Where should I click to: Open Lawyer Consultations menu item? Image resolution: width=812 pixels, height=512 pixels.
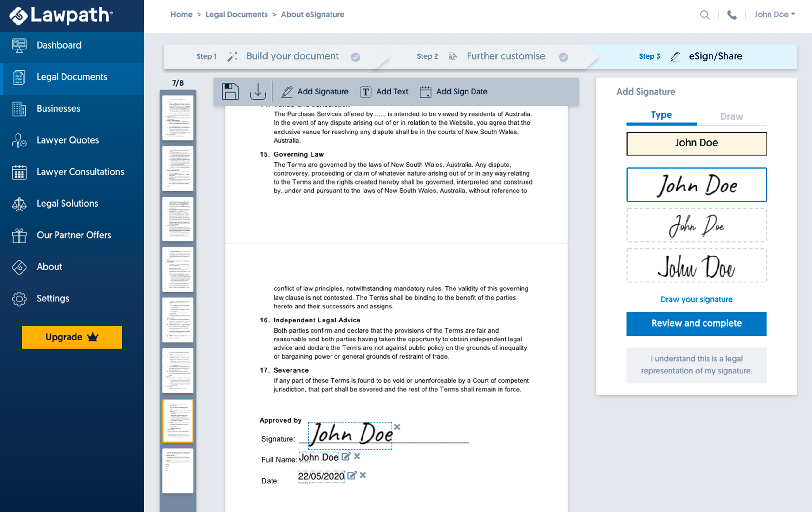pos(72,172)
